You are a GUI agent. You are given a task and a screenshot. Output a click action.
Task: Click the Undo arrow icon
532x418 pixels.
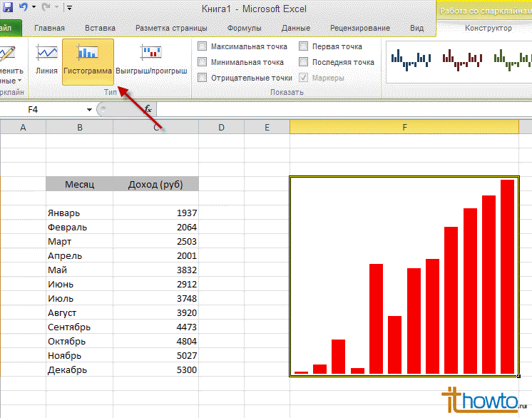tap(23, 6)
